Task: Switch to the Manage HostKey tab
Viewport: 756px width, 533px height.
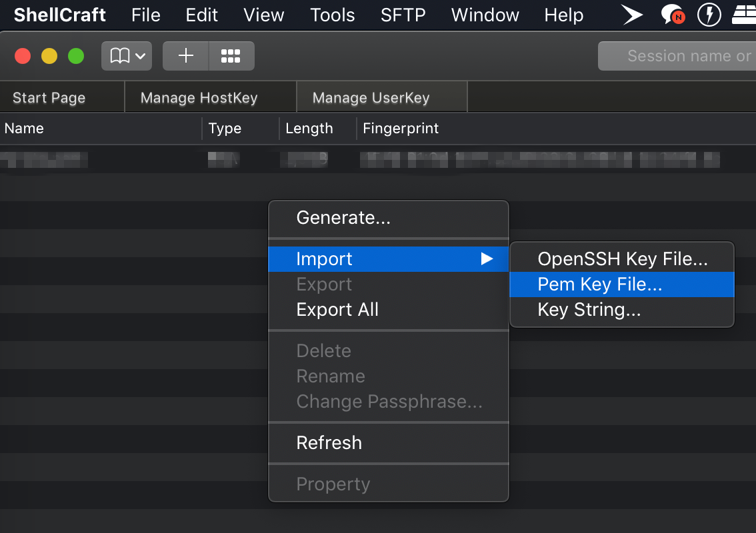Action: click(x=211, y=97)
